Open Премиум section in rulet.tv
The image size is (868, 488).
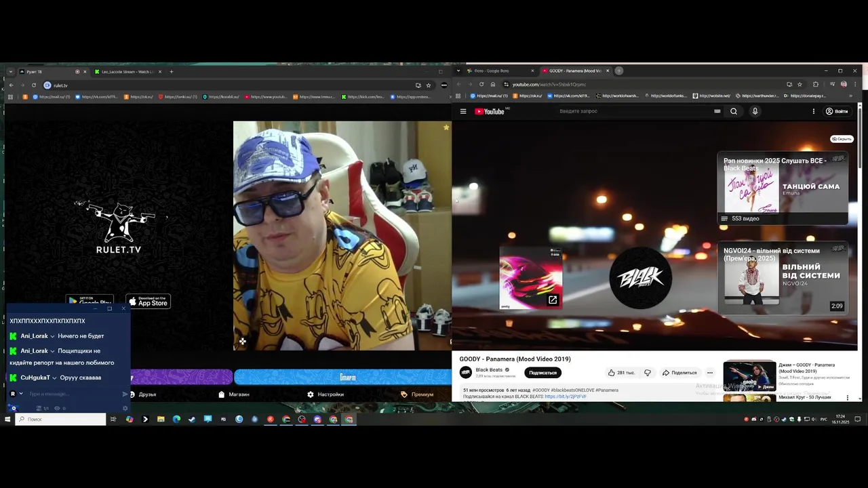pos(417,394)
